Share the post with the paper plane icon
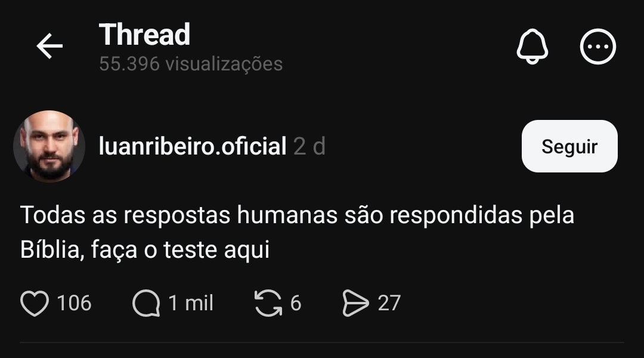Screen dimensions: 644x358 click(355, 303)
